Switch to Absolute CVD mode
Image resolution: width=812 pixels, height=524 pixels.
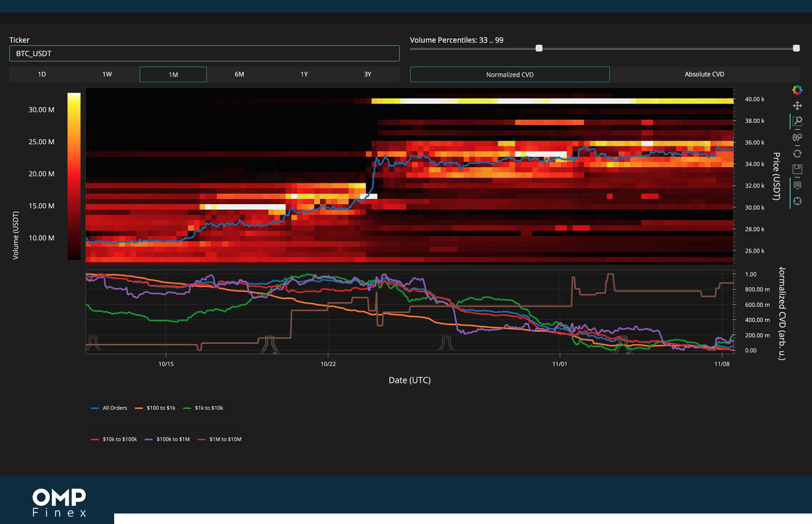pyautogui.click(x=705, y=74)
